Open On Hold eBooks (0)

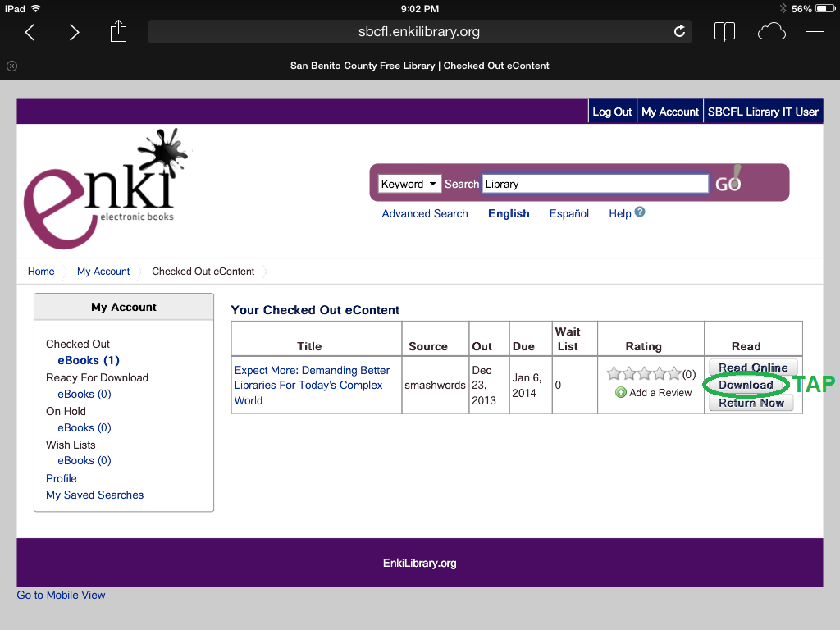click(84, 428)
